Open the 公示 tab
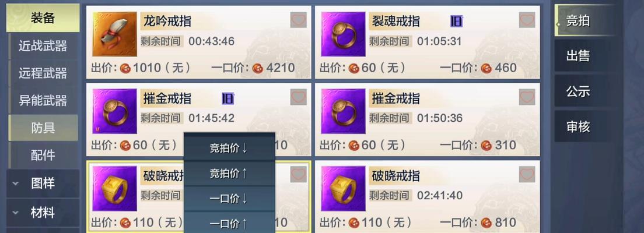Image resolution: width=644 pixels, height=233 pixels. (x=578, y=91)
